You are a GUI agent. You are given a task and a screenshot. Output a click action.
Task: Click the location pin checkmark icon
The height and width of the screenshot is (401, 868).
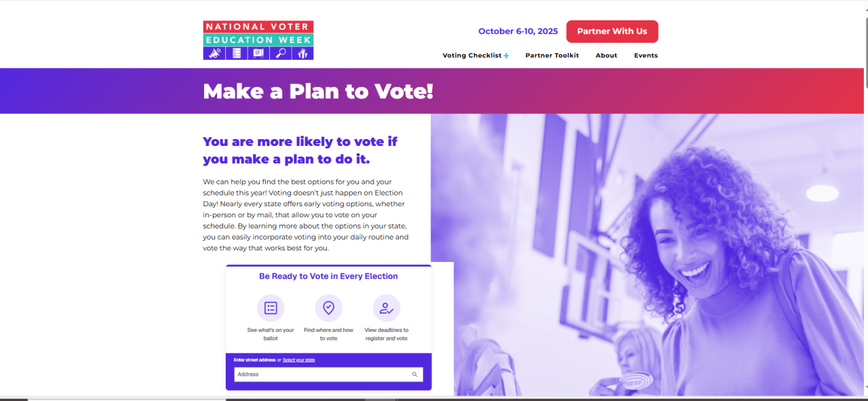[x=329, y=308]
